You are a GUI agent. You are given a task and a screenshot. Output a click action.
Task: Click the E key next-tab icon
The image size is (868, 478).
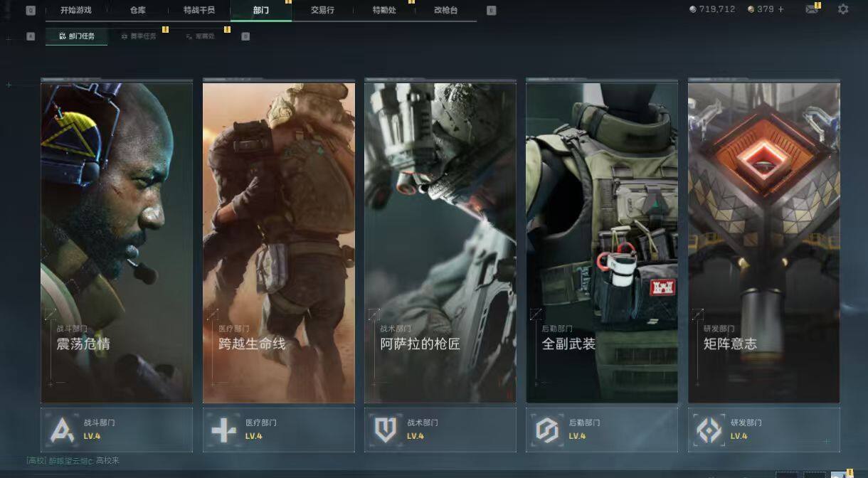(x=491, y=11)
